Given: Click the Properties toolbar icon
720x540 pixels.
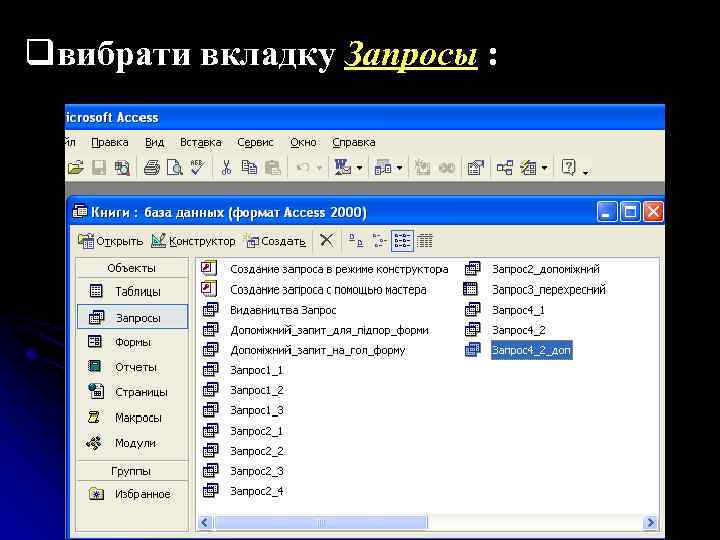Looking at the screenshot, I should point(475,168).
